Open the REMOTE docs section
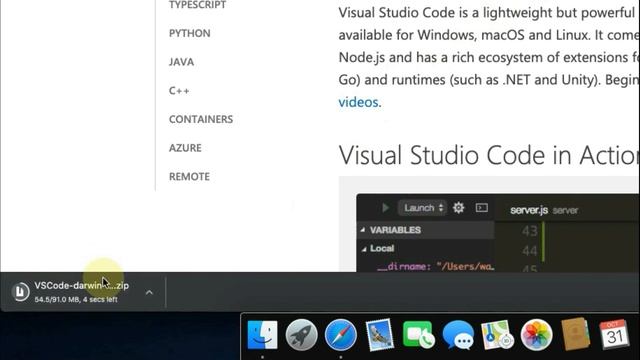 [189, 176]
